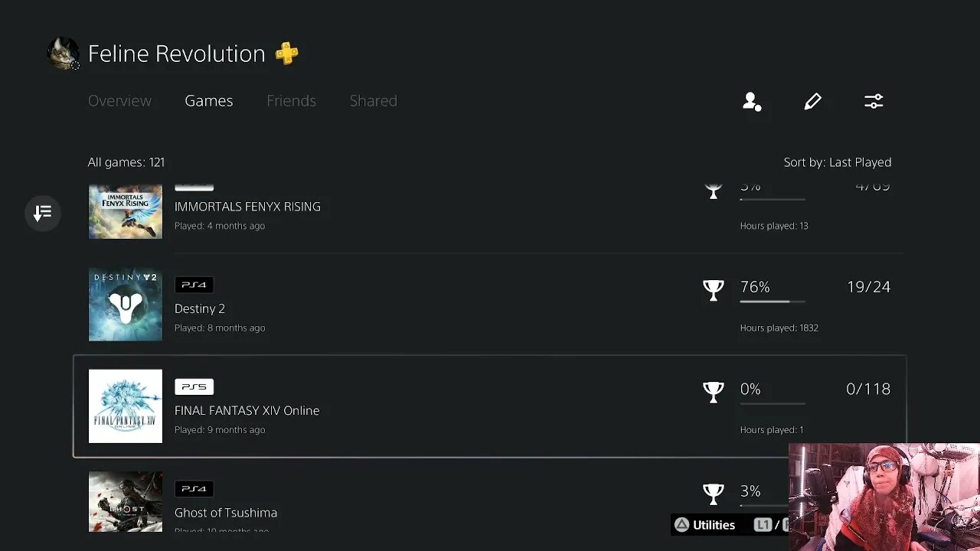Select the pencil edit profile icon
The height and width of the screenshot is (551, 980).
coord(812,101)
